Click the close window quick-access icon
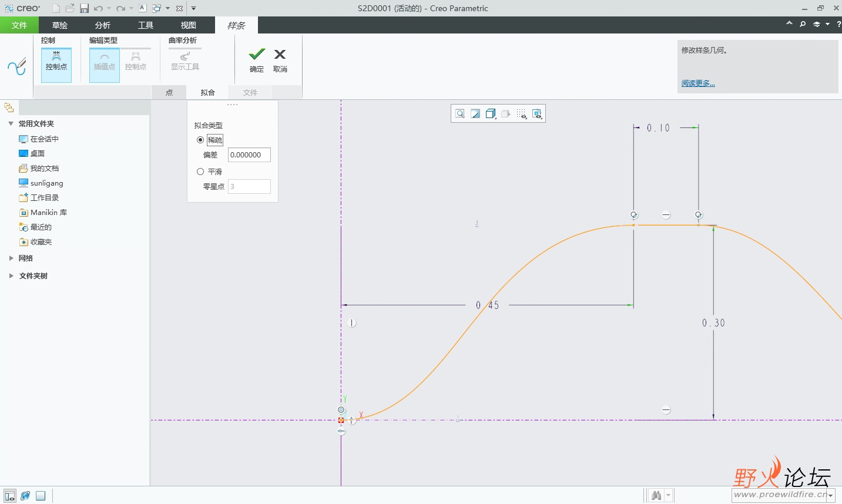Screen dimensions: 842x504 (x=179, y=8)
